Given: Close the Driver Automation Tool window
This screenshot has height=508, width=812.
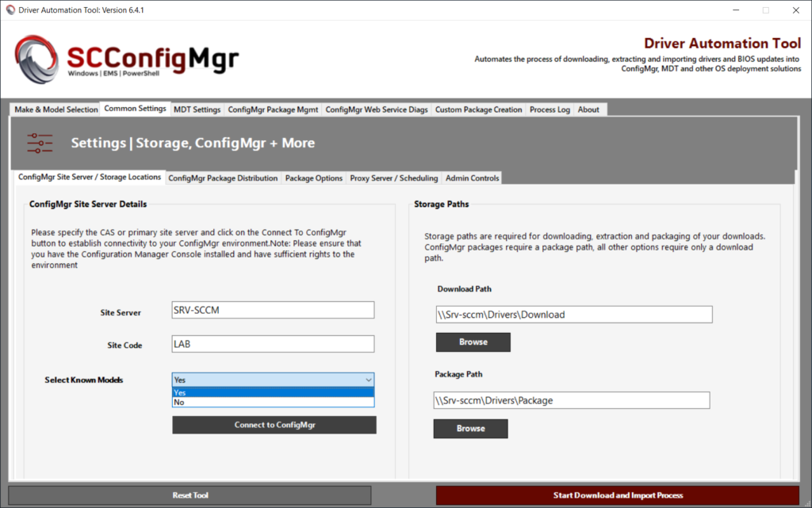Looking at the screenshot, I should click(796, 10).
